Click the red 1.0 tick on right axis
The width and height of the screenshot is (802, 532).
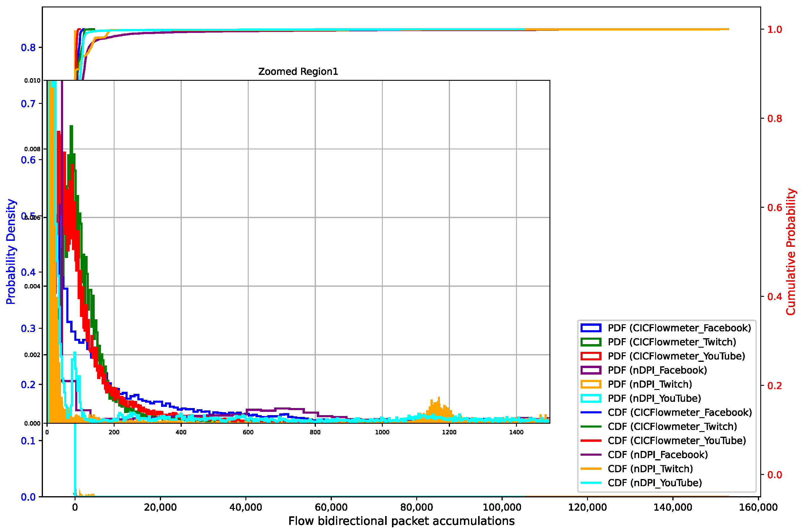pyautogui.click(x=774, y=30)
